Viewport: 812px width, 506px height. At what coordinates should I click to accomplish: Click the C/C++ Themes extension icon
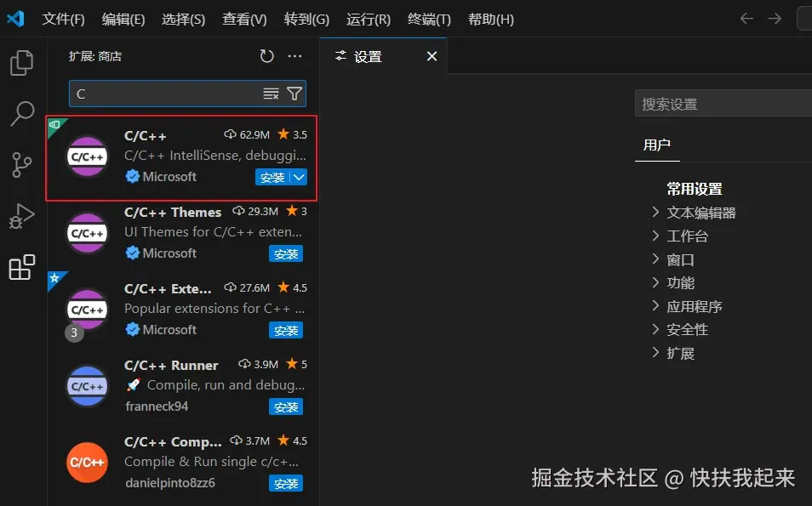pyautogui.click(x=87, y=233)
